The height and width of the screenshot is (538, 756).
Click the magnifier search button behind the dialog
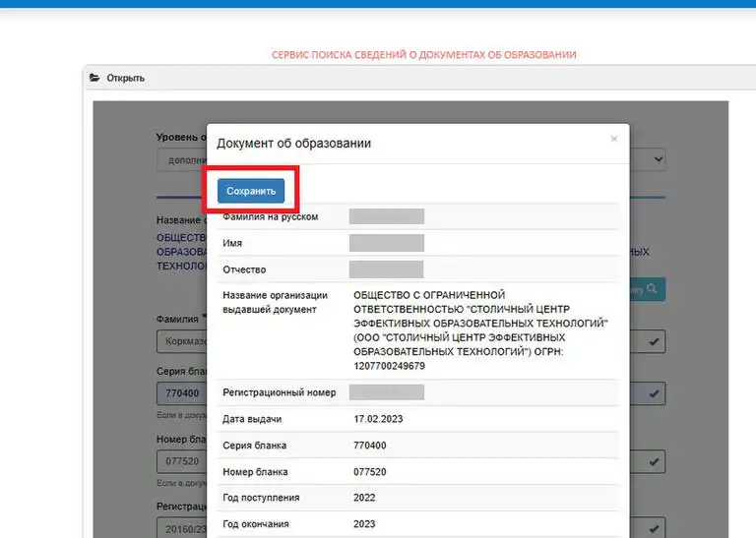tap(649, 289)
